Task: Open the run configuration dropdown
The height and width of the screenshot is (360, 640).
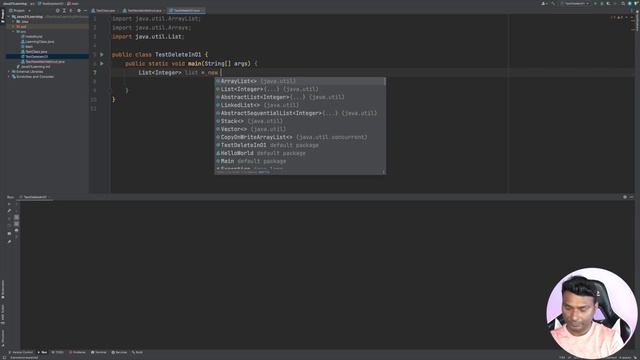Action: click(575, 4)
